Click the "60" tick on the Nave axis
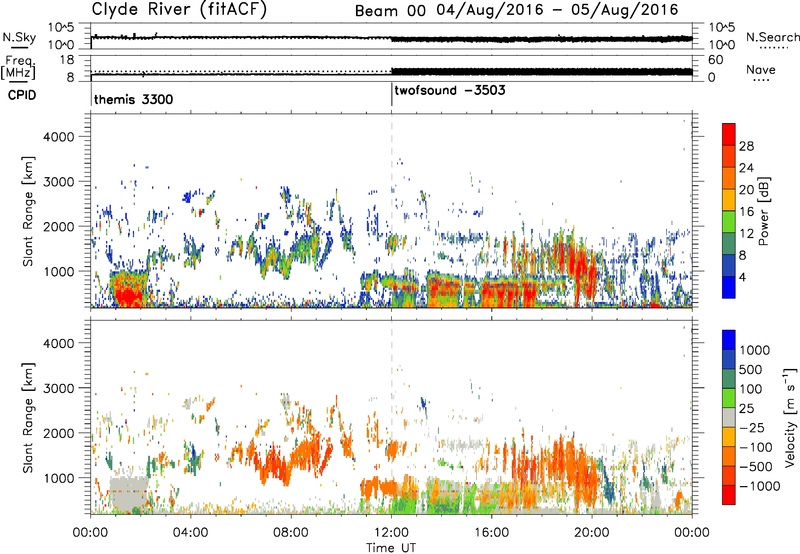Image resolution: width=800 pixels, height=554 pixels. point(716,60)
